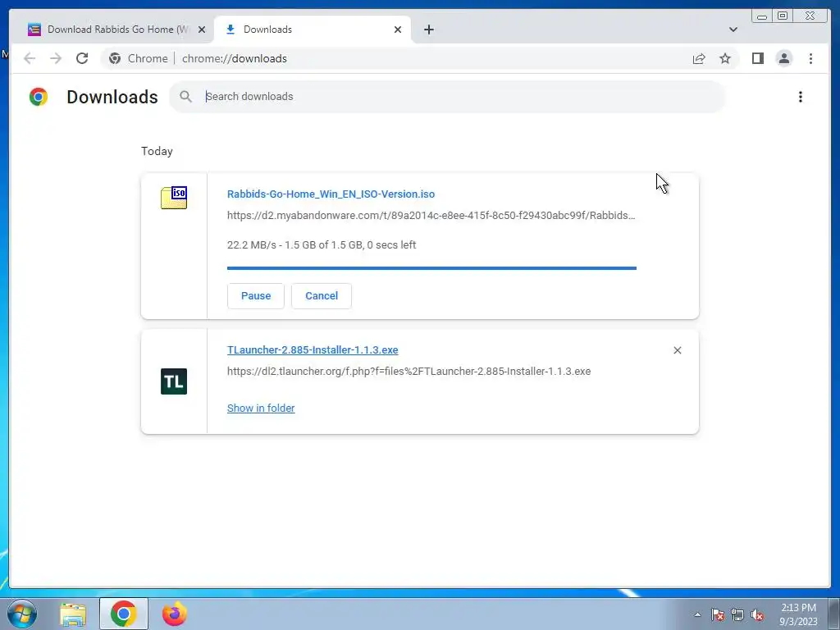Click the myabandonware source URL text

pos(431,216)
